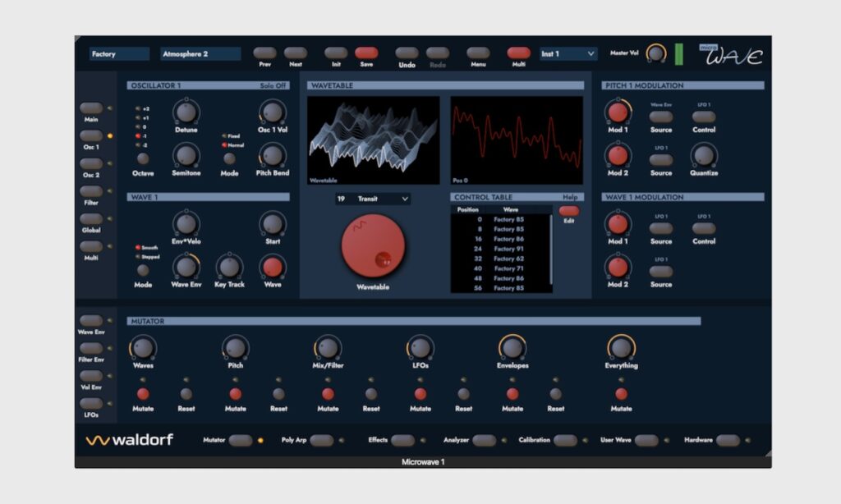Click the Control Table Edit button
841x504 pixels.
568,211
